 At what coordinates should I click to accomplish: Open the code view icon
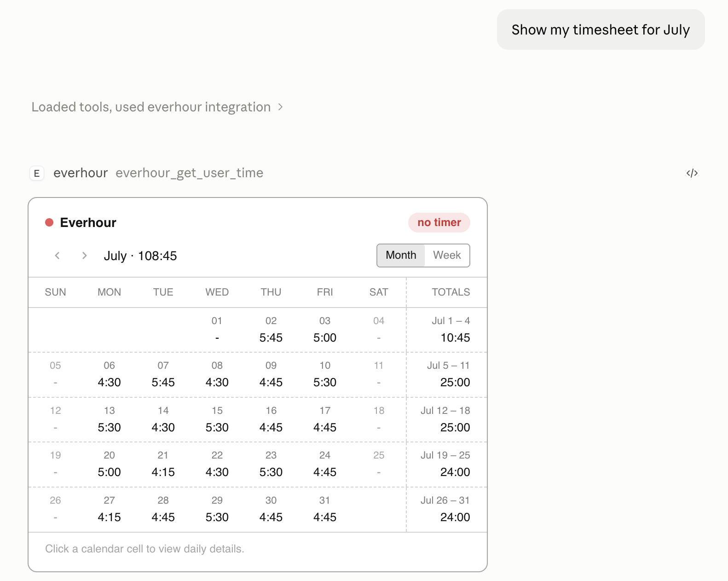point(692,173)
